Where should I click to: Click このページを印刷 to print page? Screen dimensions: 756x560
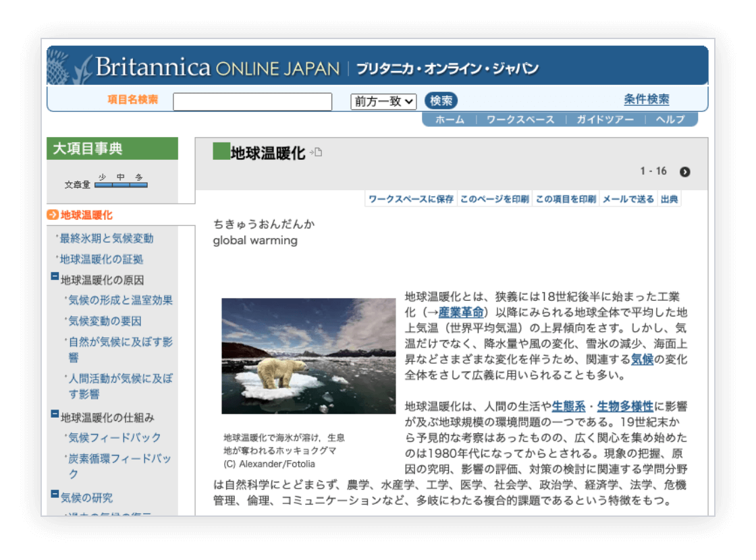point(494,199)
